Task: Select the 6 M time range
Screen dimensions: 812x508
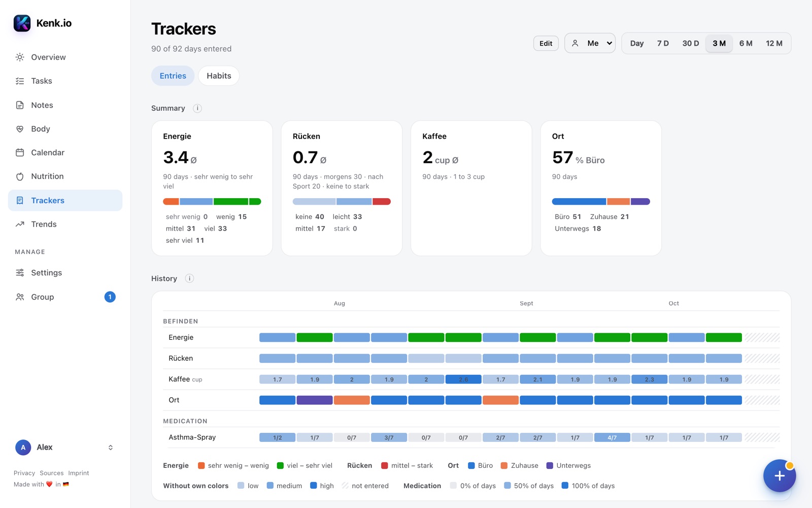Action: [746, 43]
